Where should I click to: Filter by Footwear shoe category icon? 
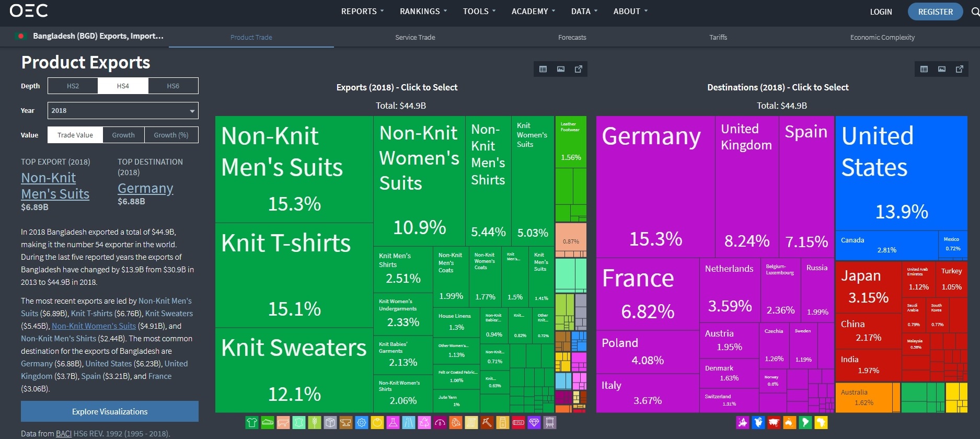click(x=268, y=422)
